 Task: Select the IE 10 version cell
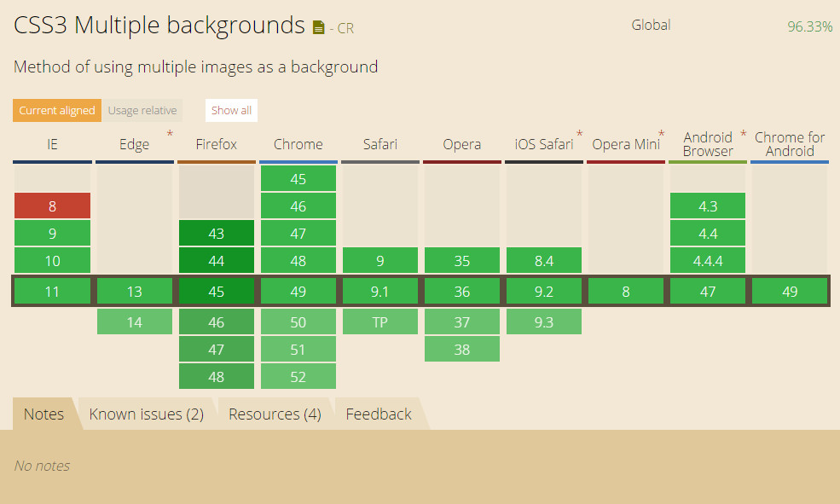[52, 260]
